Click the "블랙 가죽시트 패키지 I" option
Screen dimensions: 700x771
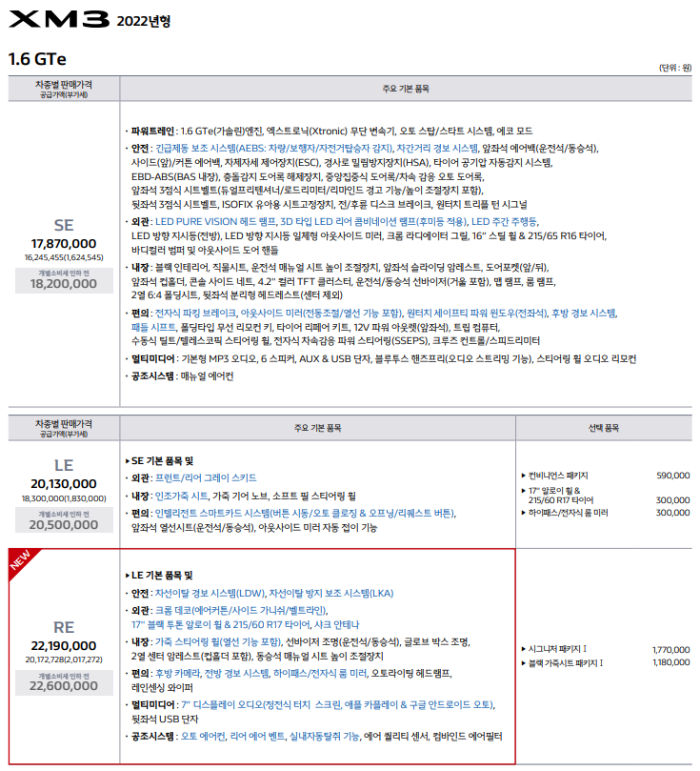point(566,662)
